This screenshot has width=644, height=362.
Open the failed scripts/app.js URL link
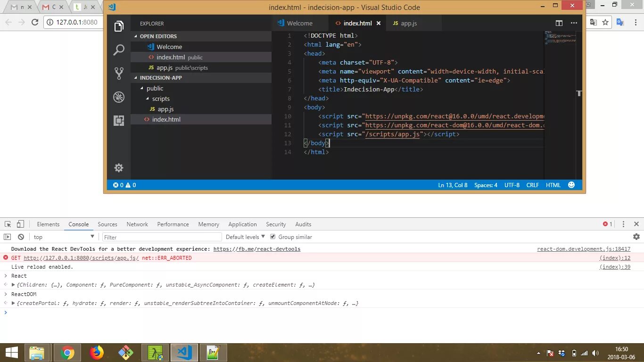(81, 258)
